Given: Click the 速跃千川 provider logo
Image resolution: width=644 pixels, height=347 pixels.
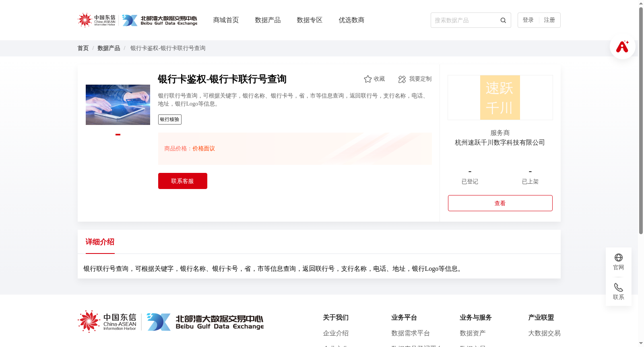Looking at the screenshot, I should 500,98.
